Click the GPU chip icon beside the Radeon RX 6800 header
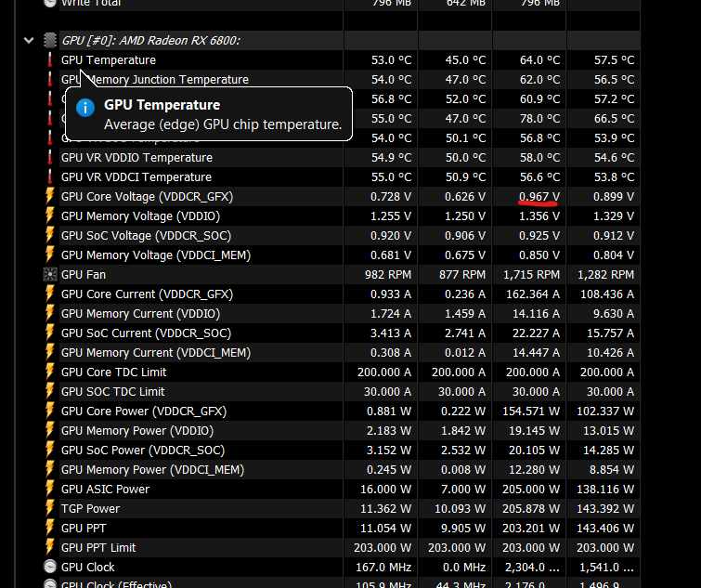This screenshot has width=701, height=588. click(x=50, y=40)
